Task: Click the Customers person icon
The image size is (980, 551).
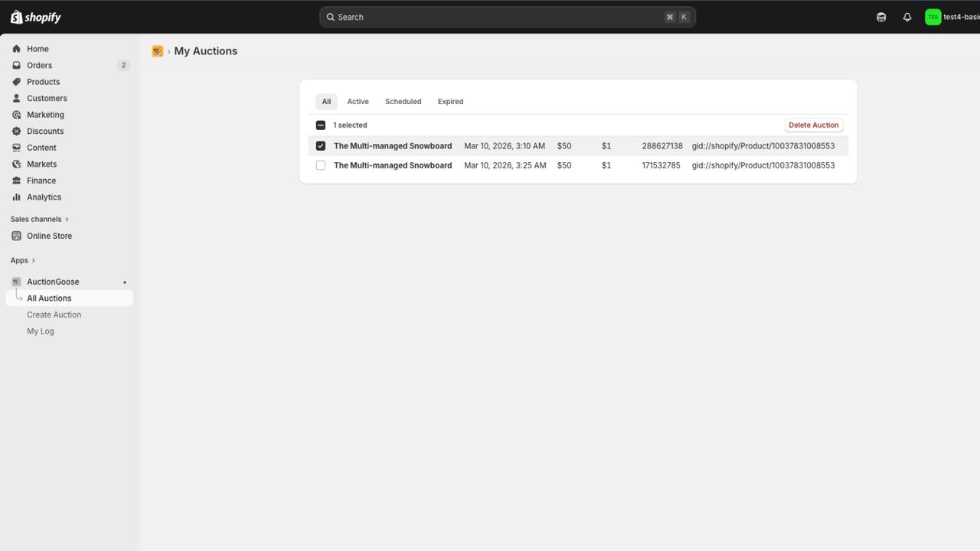Action: [17, 98]
